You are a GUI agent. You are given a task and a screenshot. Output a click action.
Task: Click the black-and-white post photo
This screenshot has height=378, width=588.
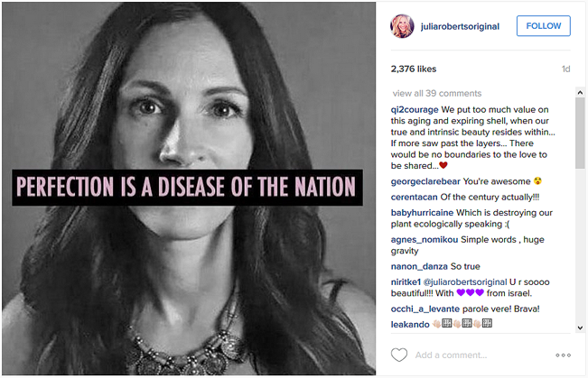[x=188, y=189]
